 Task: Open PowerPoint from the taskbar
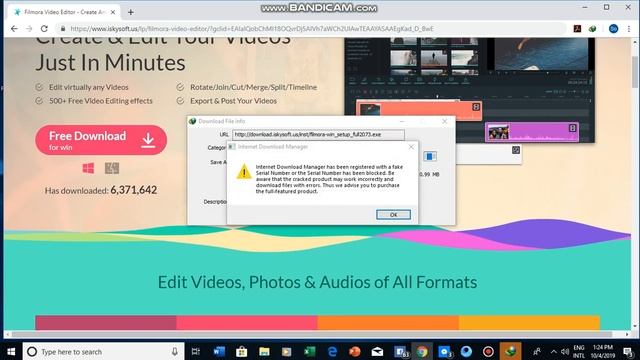tap(355, 351)
